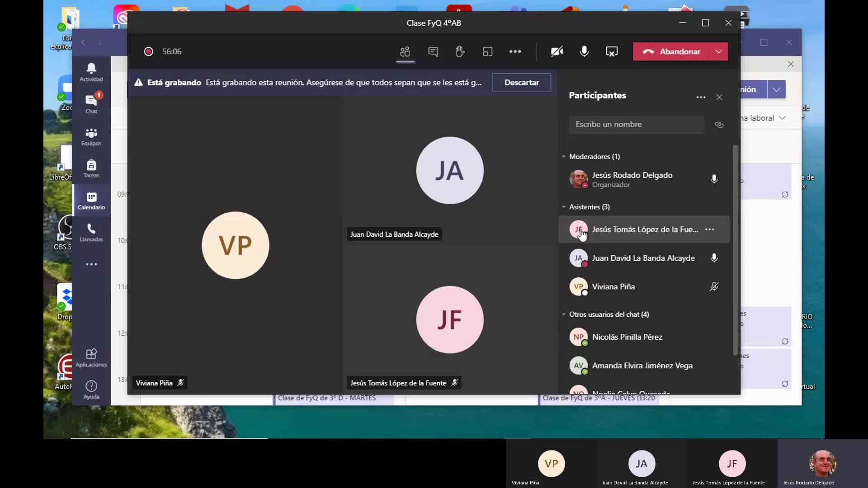Switch to Equipos in the sidebar
The image size is (868, 488).
pyautogui.click(x=91, y=136)
